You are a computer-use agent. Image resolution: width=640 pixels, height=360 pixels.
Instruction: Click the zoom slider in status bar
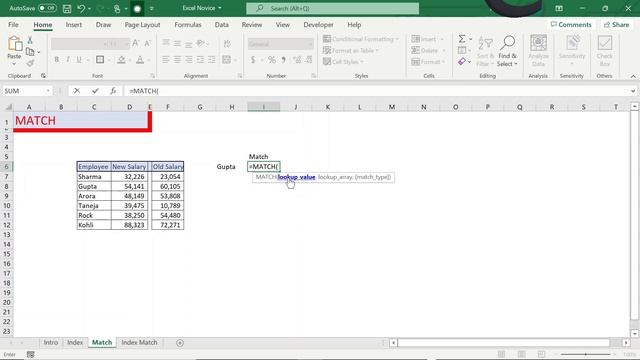coord(586,354)
